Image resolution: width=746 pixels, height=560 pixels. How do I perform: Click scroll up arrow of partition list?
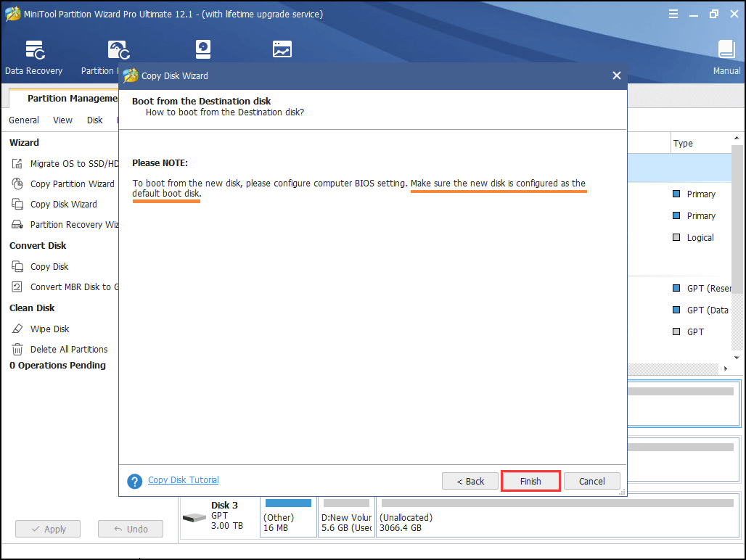tap(737, 139)
